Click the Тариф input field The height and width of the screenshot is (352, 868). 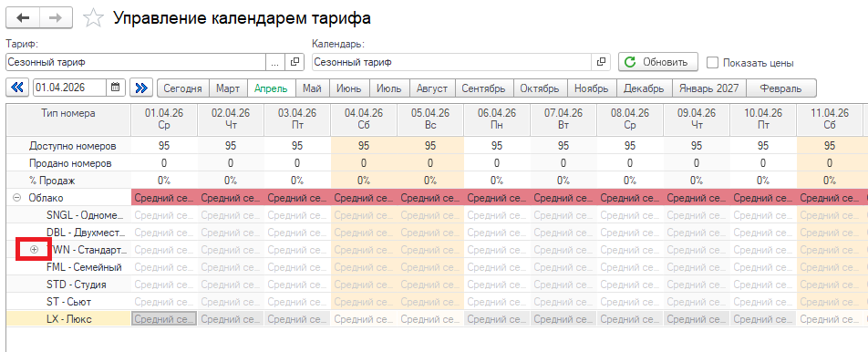pos(136,63)
